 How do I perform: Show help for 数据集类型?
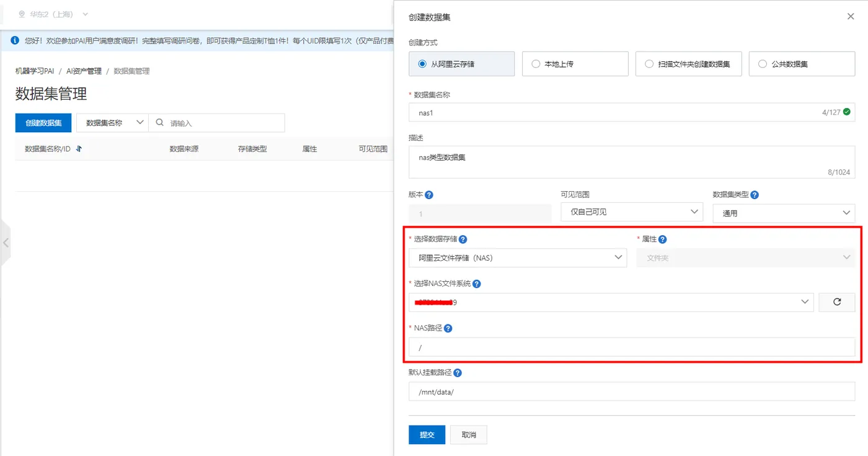coord(755,195)
